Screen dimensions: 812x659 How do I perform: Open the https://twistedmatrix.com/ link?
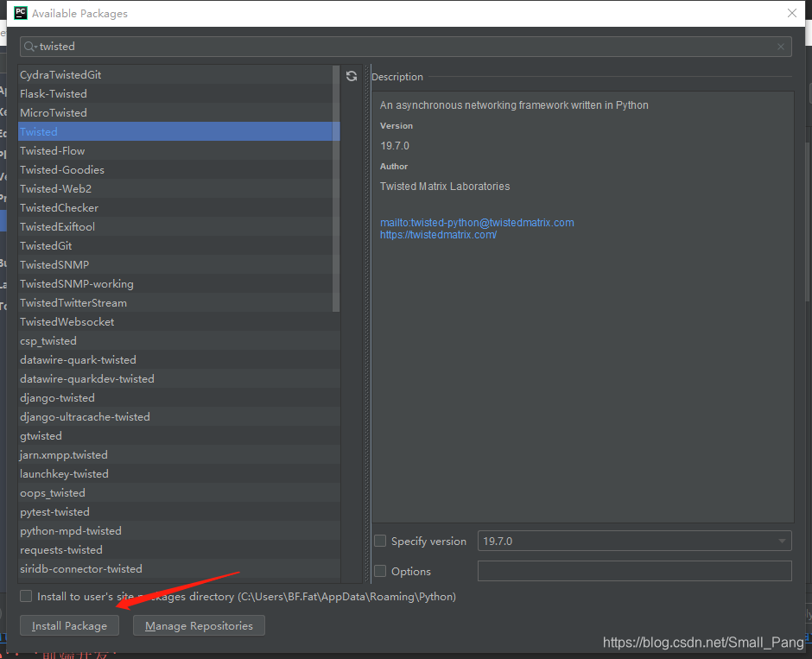click(438, 235)
